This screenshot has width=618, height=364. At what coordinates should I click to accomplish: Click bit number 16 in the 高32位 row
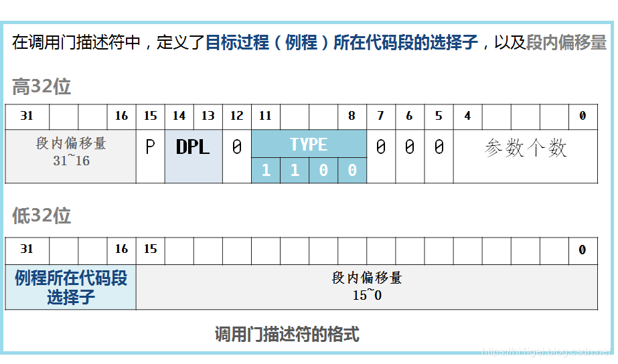(x=121, y=116)
